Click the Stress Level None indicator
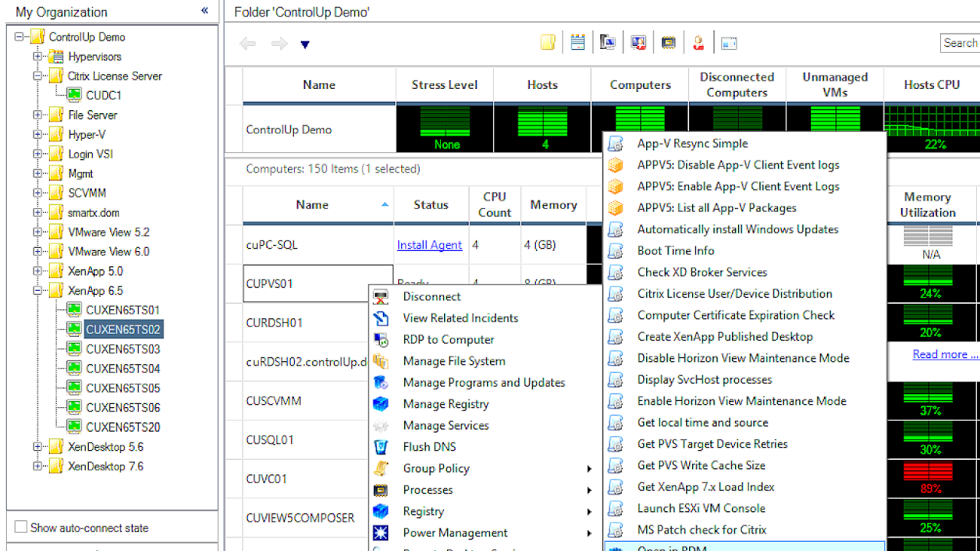This screenshot has height=551, width=980. point(446,129)
